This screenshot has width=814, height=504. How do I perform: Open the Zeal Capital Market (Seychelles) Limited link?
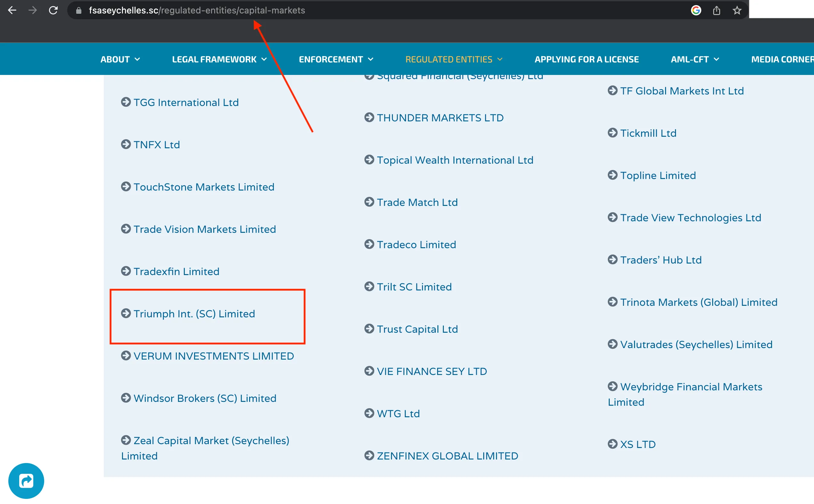205,448
